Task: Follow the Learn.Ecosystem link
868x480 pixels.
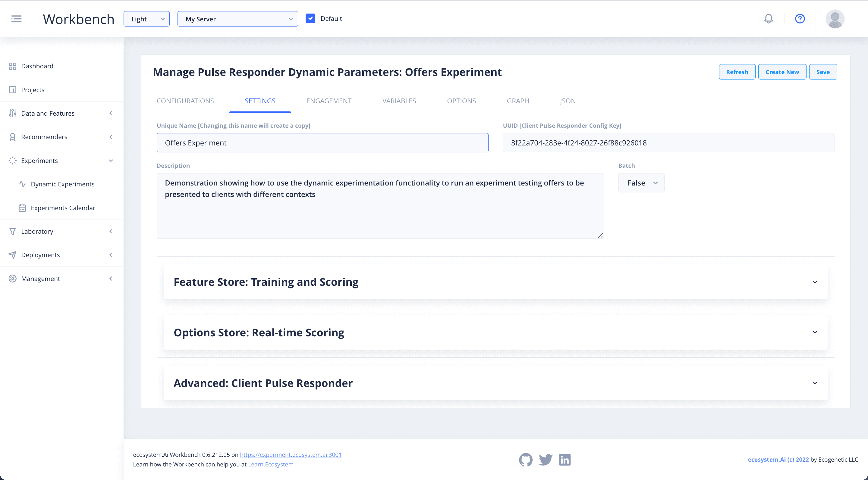Action: pos(270,464)
